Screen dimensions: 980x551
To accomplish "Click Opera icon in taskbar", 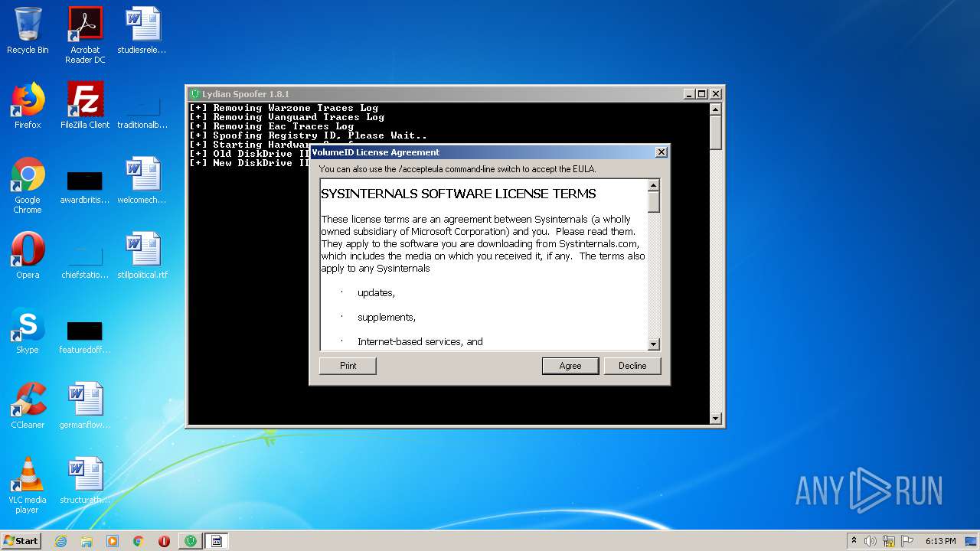I will [164, 541].
